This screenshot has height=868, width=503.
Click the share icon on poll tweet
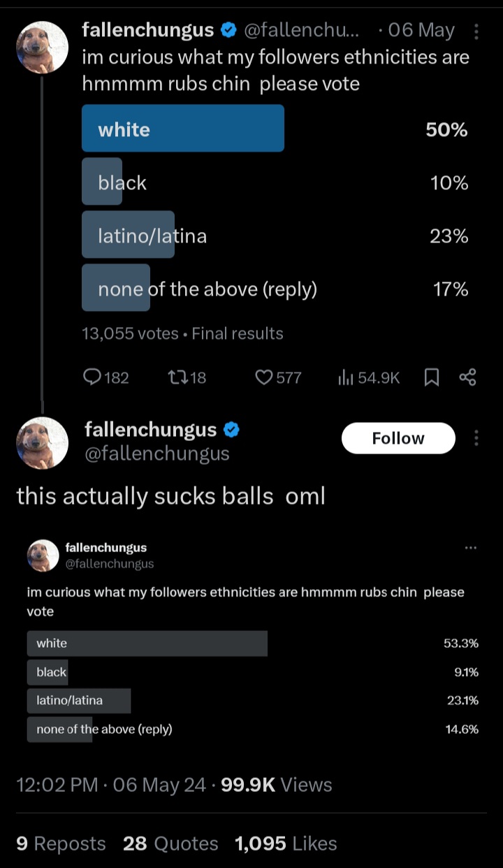pos(467,377)
